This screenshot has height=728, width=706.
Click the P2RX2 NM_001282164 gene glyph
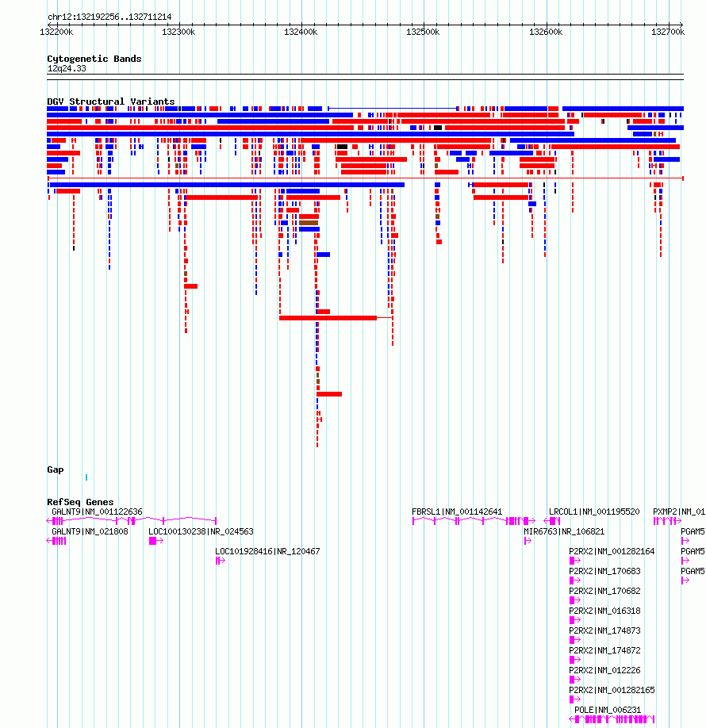(575, 561)
